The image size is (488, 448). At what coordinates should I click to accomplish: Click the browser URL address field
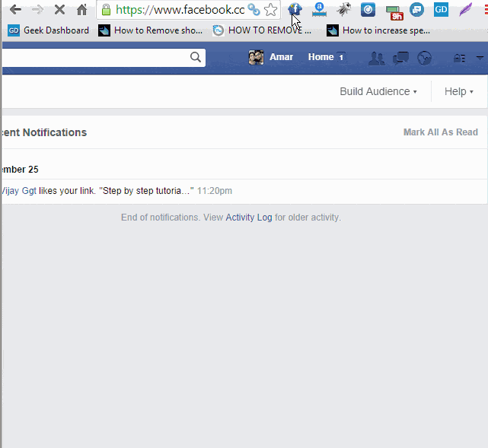click(180, 10)
